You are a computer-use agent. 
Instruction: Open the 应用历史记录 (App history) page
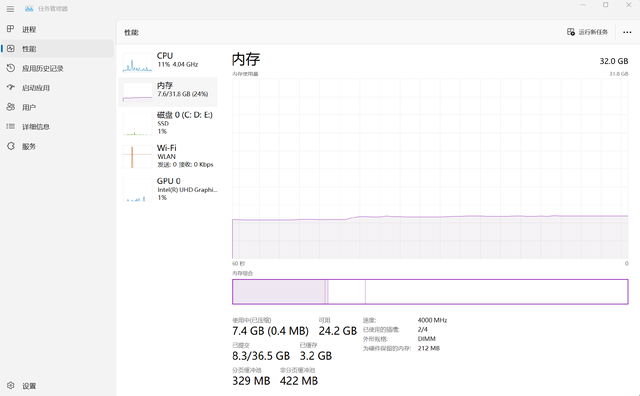57,68
